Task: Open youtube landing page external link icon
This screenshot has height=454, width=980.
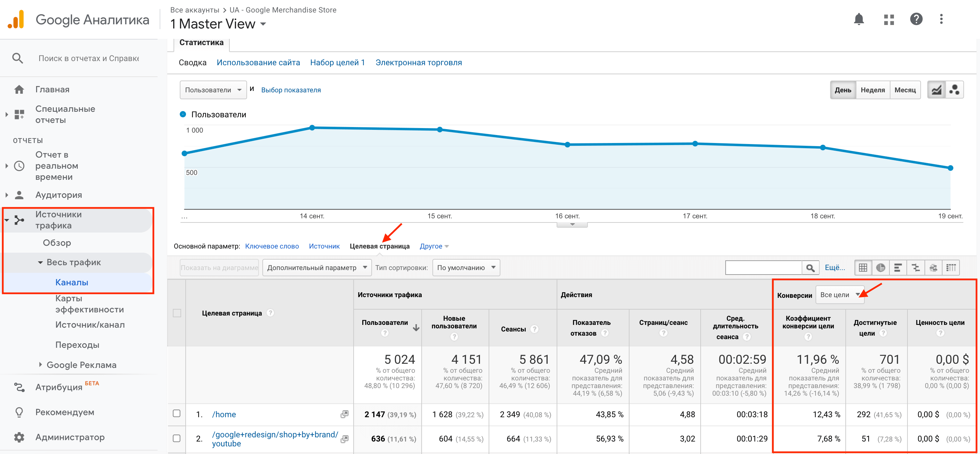Action: 344,439
